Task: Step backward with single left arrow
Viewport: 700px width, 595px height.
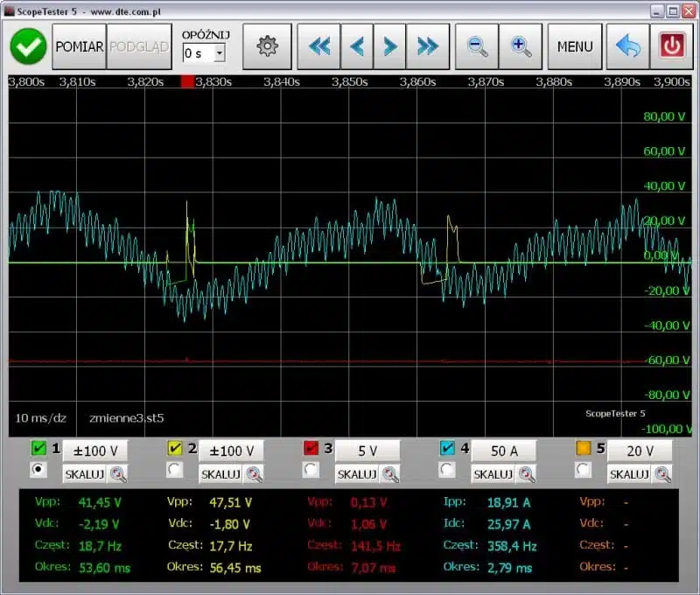Action: 356,47
